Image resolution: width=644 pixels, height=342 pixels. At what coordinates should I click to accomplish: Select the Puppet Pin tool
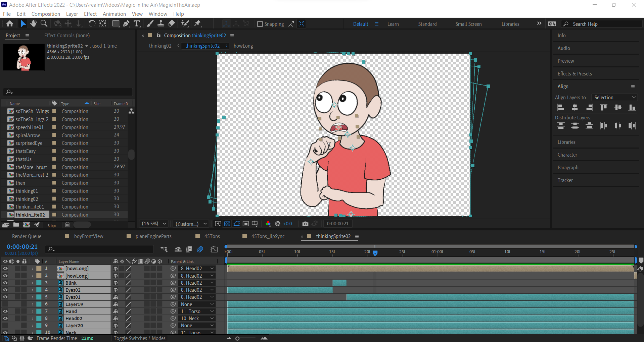198,23
